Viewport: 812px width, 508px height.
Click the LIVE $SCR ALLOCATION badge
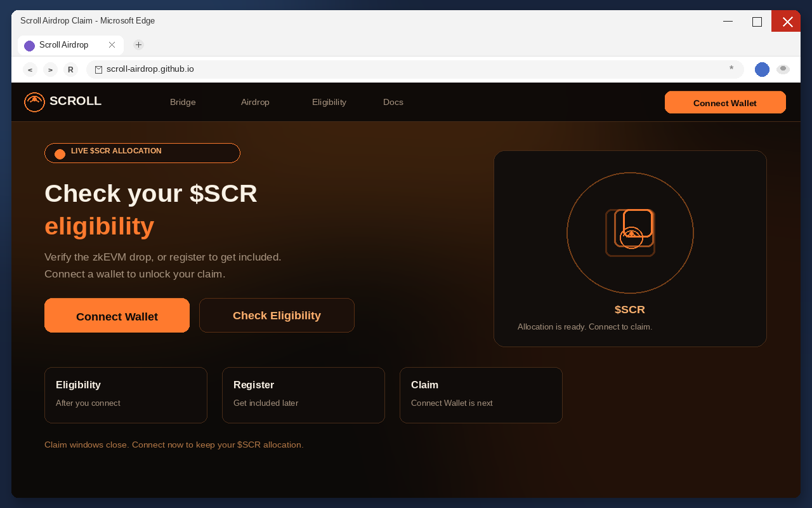pyautogui.click(x=142, y=153)
